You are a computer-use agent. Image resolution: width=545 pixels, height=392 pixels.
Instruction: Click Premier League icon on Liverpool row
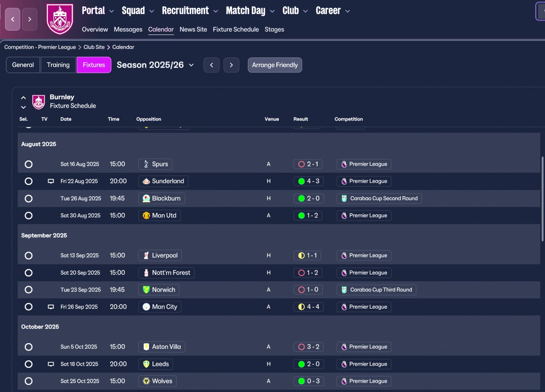344,256
